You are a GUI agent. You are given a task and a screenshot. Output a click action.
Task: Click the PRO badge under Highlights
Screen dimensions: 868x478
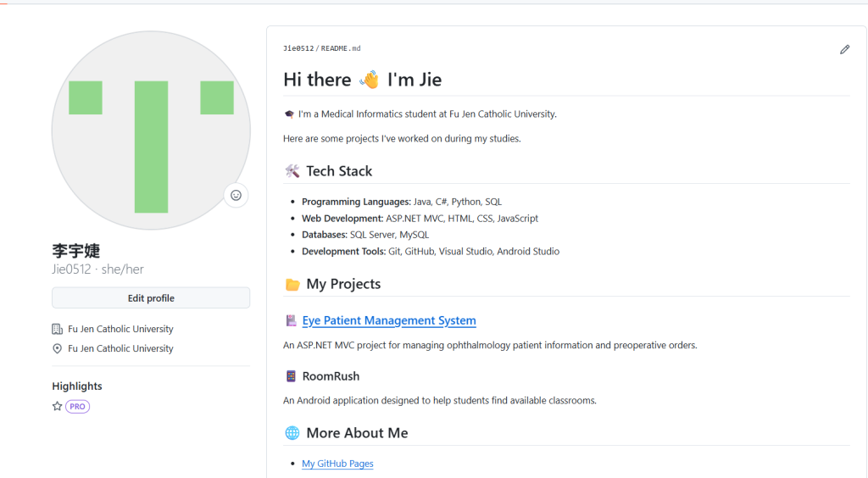coord(77,407)
